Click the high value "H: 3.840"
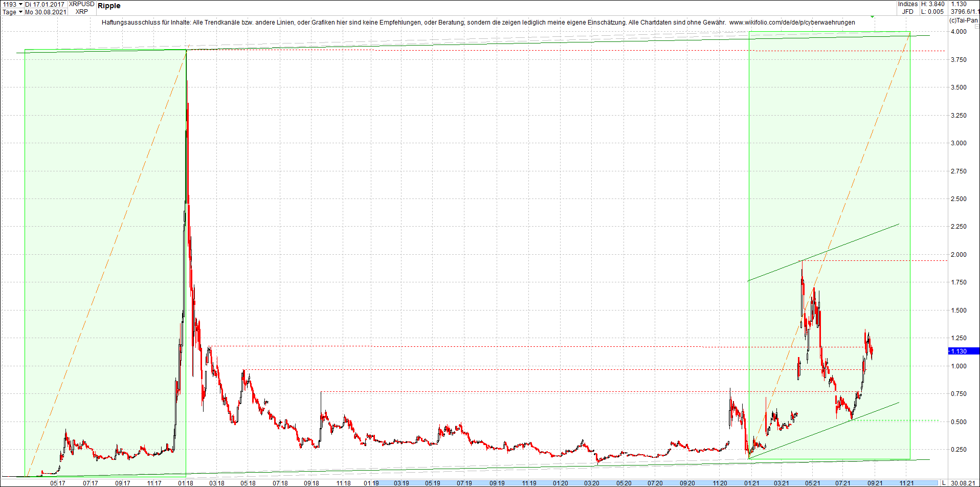 pyautogui.click(x=933, y=4)
